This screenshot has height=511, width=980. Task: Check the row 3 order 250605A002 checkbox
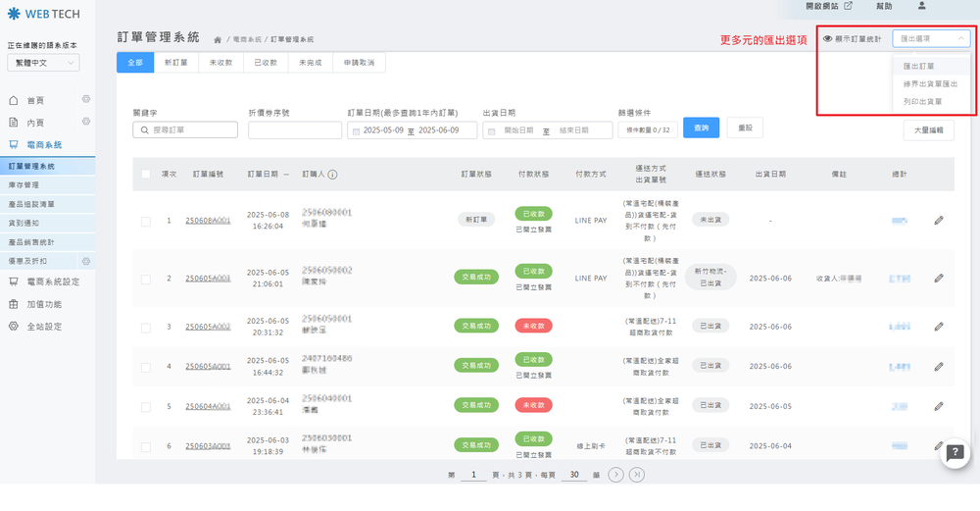(x=146, y=328)
